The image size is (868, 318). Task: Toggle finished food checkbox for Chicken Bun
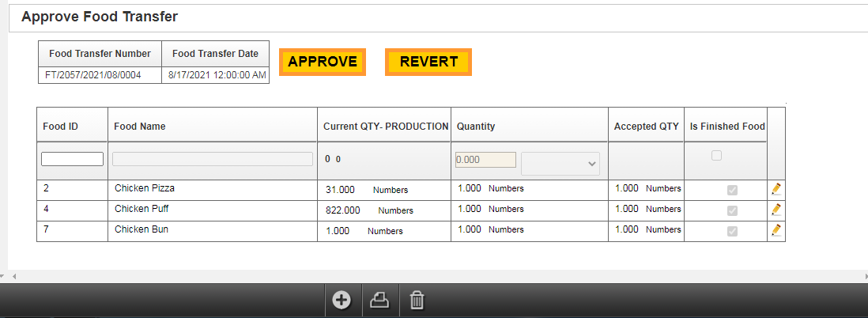[732, 231]
